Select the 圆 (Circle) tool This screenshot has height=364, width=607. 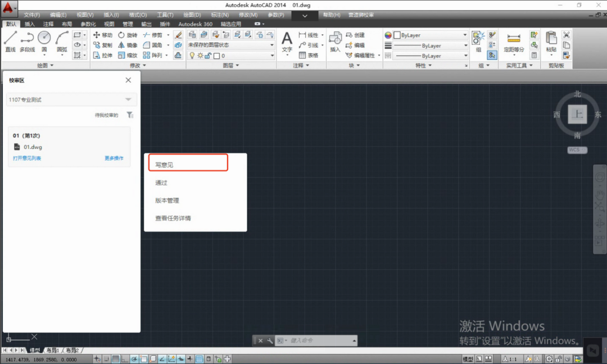(x=44, y=42)
